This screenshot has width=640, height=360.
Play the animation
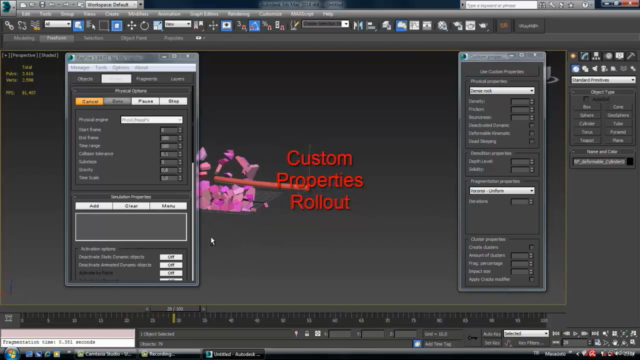point(576,334)
